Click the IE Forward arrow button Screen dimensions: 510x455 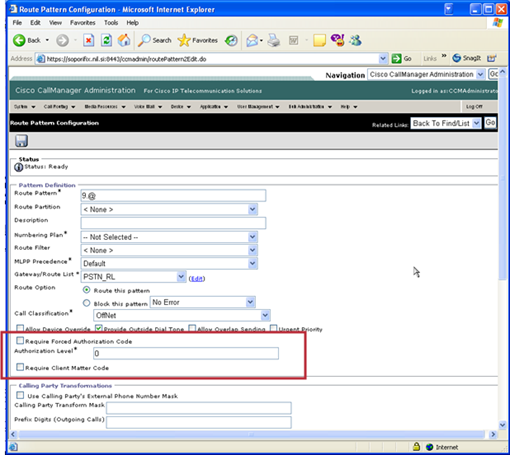[62, 41]
